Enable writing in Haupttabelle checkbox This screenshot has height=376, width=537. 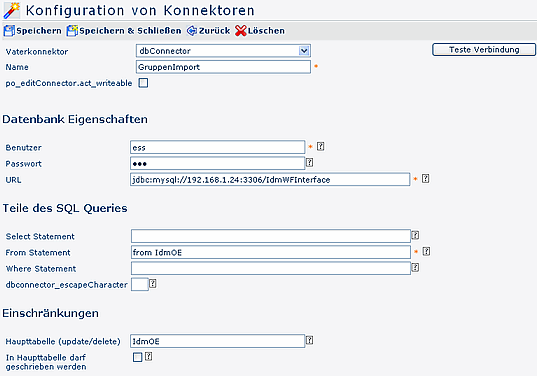(137, 357)
